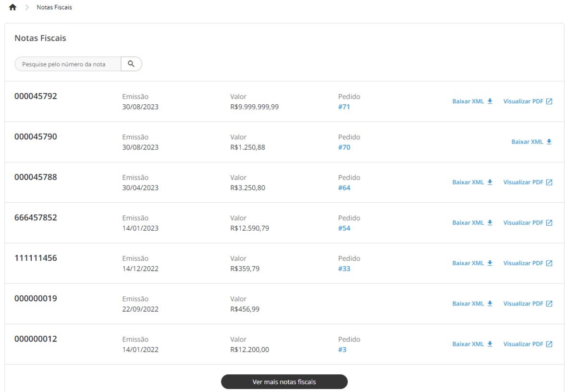
Task: Click emission date 22/09/2022
Action: (140, 309)
